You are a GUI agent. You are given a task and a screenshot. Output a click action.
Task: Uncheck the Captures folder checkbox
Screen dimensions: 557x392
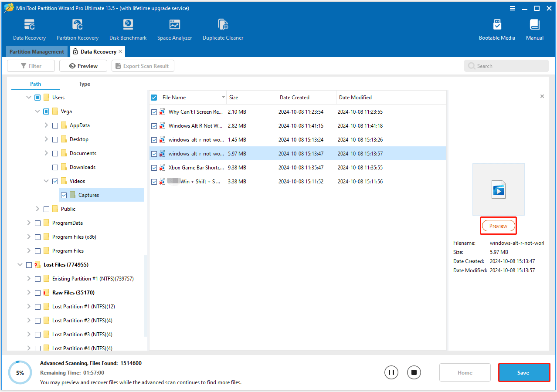[x=64, y=195]
